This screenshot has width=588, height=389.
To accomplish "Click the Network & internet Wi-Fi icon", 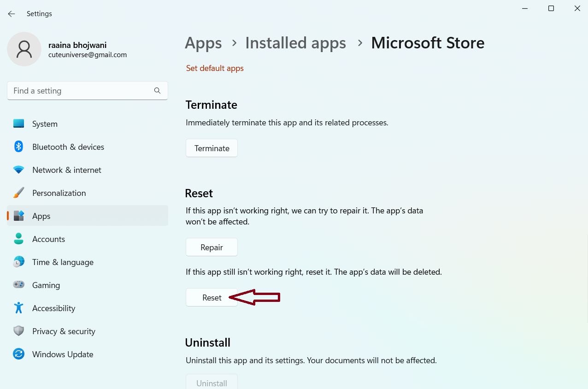I will click(x=19, y=170).
